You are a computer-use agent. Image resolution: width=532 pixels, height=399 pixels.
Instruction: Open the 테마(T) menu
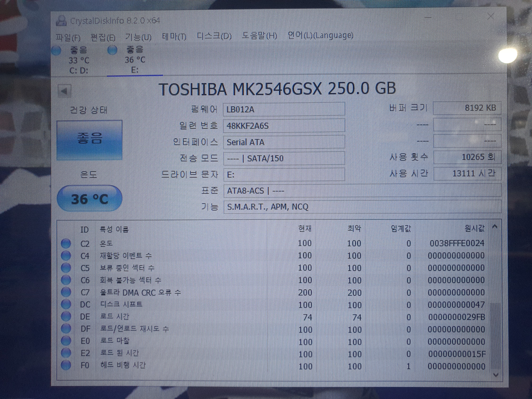coord(174,37)
